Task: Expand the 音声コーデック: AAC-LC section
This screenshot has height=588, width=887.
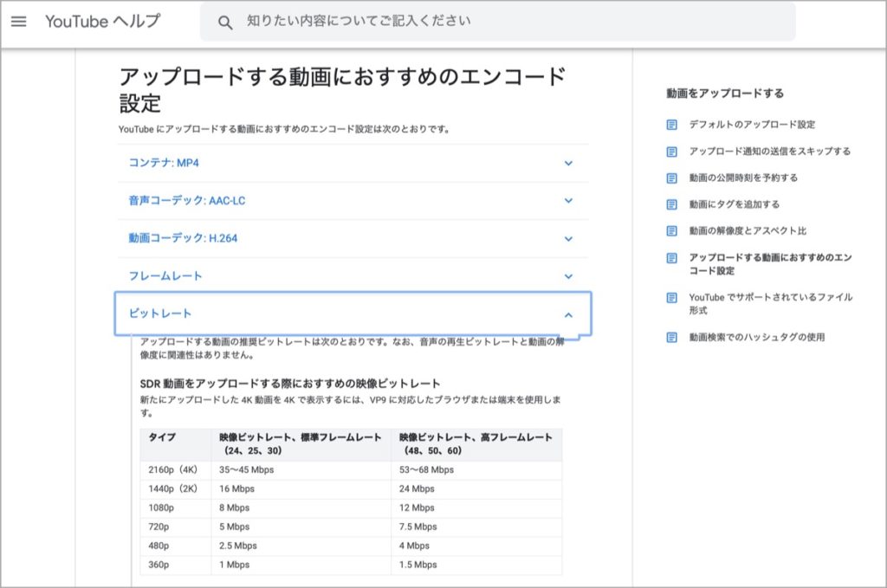Action: click(353, 201)
